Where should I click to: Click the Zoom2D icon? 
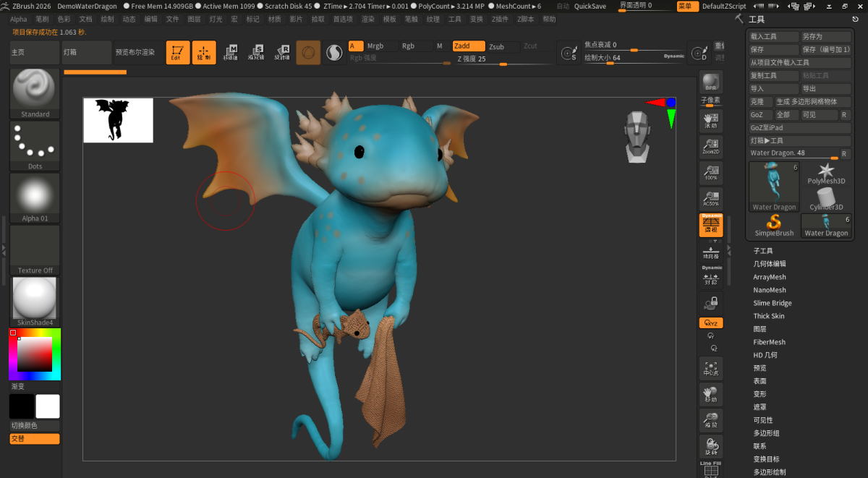(711, 147)
